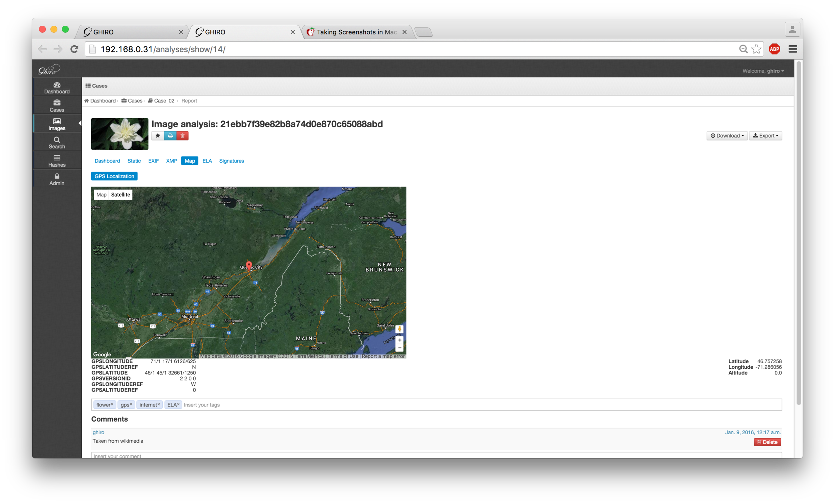Open a new browser tab
The image size is (835, 504).
tap(424, 32)
